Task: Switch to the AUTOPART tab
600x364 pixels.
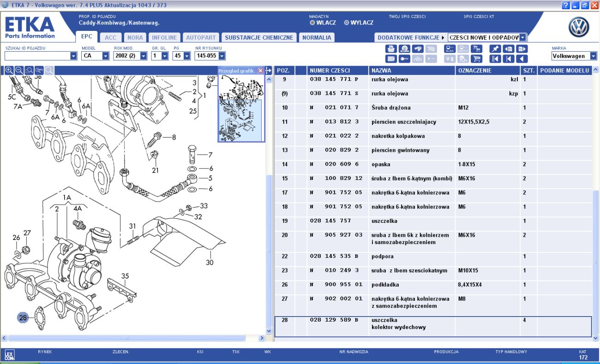Action: 201,37
